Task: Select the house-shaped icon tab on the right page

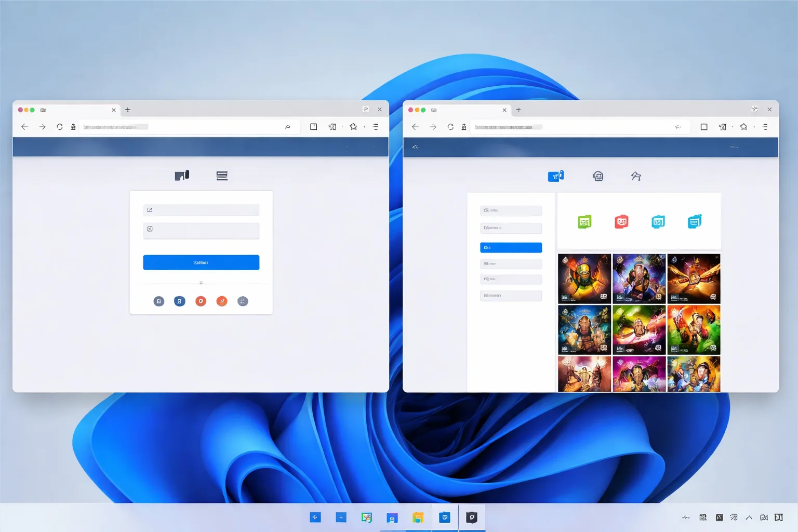Action: point(636,176)
